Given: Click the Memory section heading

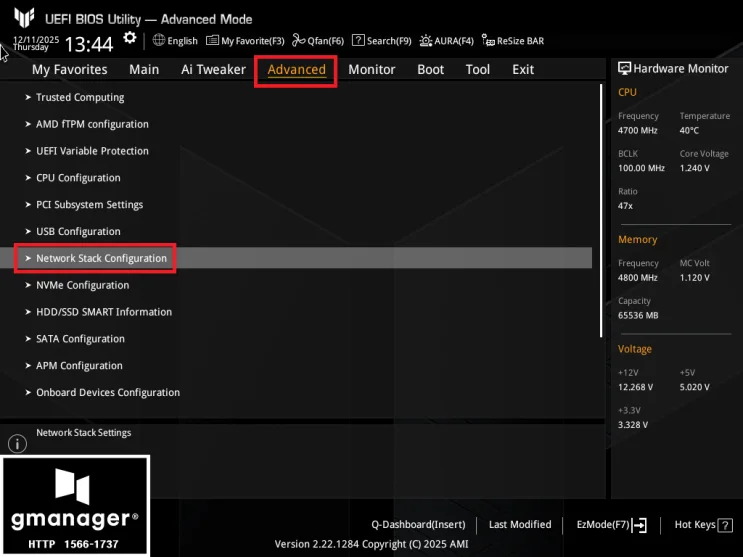Looking at the screenshot, I should click(x=637, y=239).
